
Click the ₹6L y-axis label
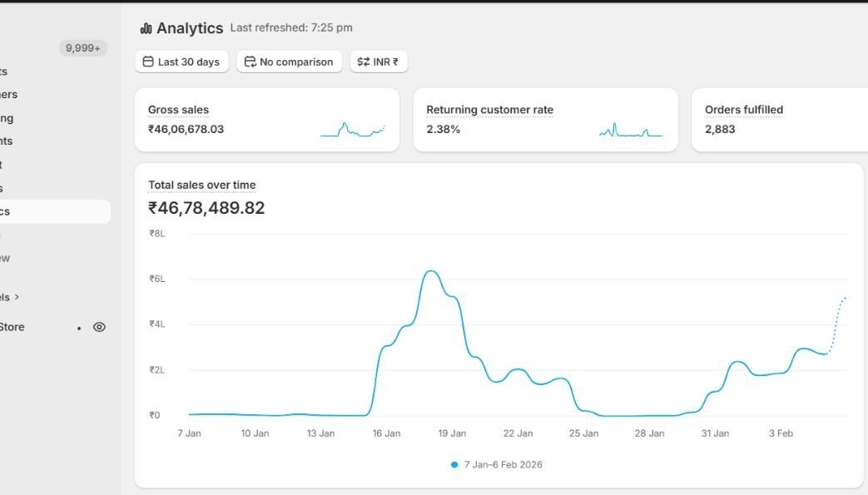(x=157, y=279)
